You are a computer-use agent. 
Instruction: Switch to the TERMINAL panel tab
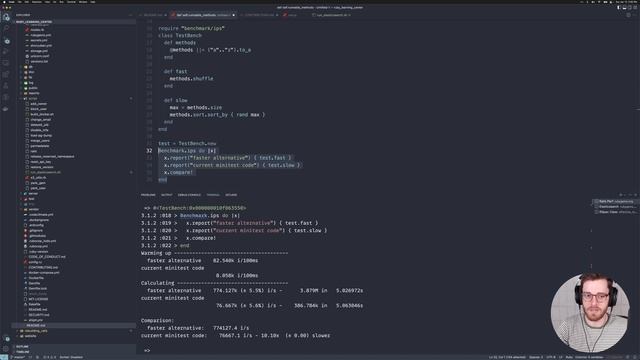pos(213,195)
